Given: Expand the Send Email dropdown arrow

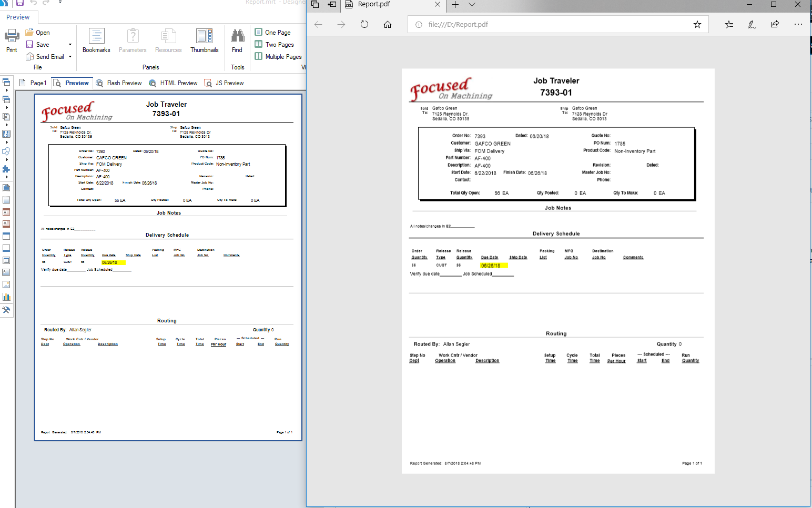Looking at the screenshot, I should click(x=70, y=57).
